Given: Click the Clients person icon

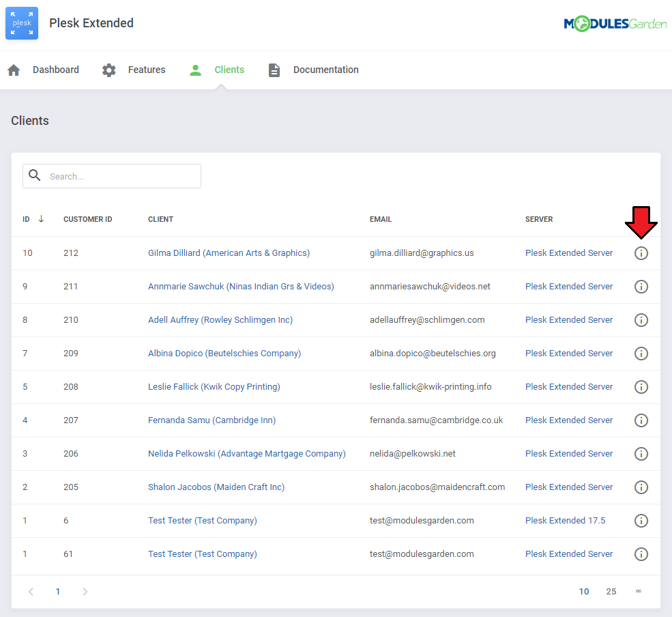Looking at the screenshot, I should pos(195,70).
